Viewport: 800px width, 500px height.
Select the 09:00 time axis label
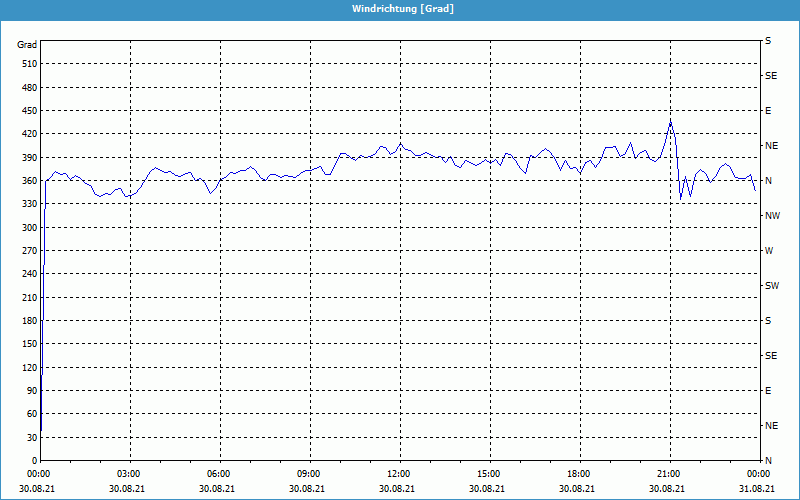pos(310,473)
